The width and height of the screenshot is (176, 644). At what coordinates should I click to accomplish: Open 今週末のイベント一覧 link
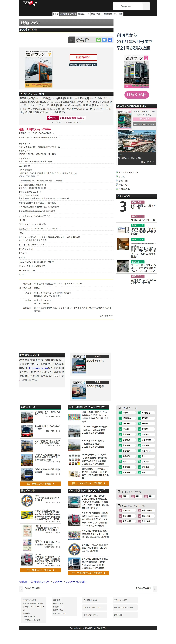(x=143, y=220)
